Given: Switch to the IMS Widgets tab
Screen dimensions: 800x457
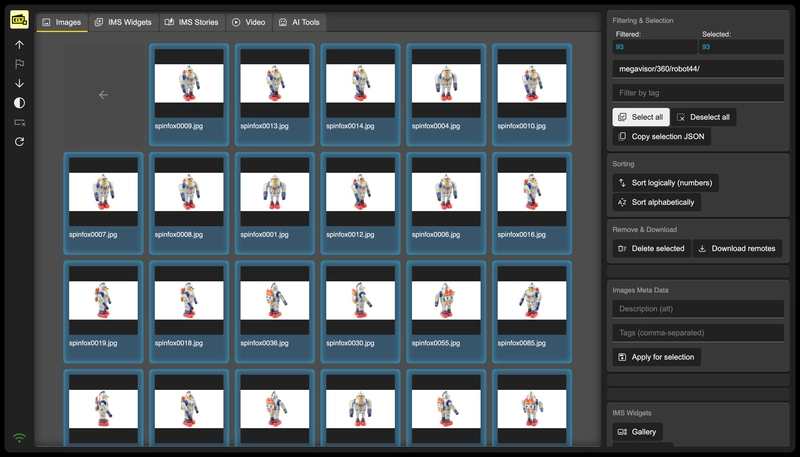Looking at the screenshot, I should [123, 22].
